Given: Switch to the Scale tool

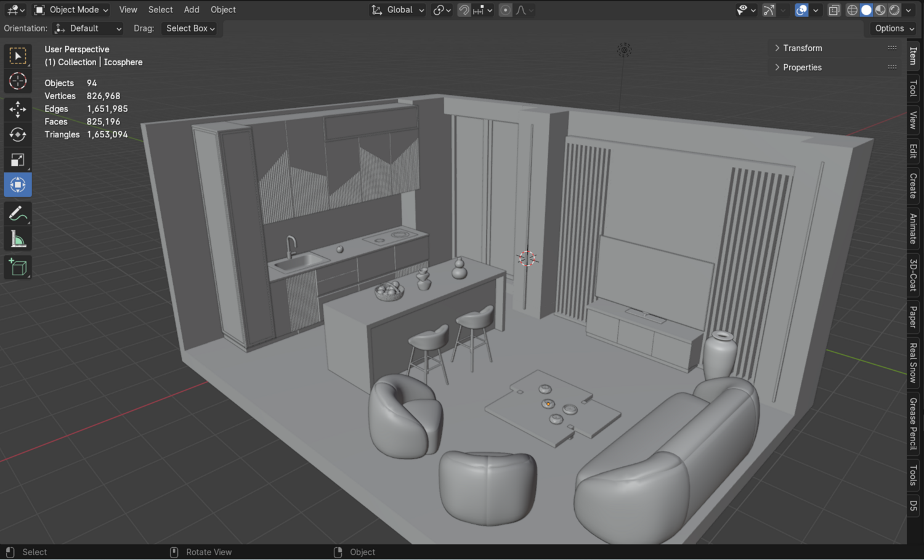Looking at the screenshot, I should pyautogui.click(x=18, y=160).
